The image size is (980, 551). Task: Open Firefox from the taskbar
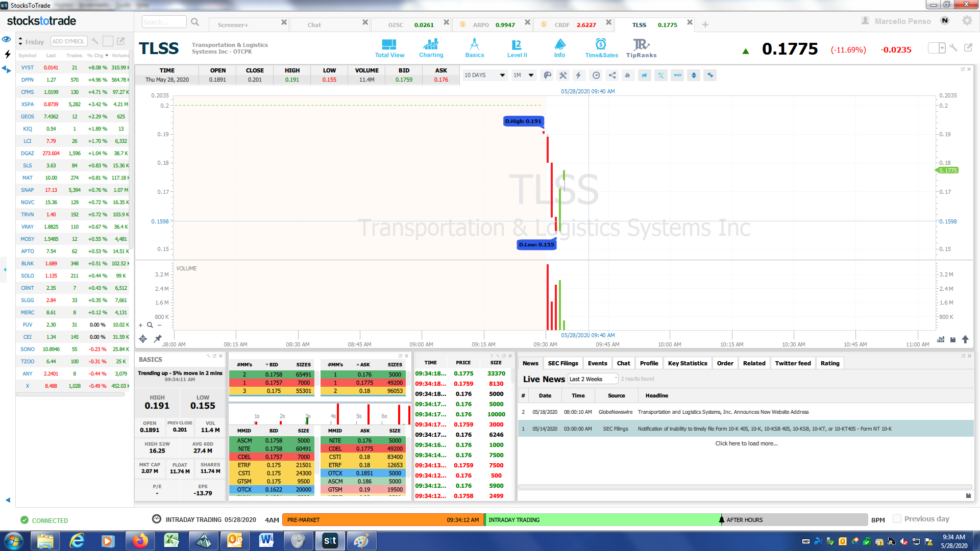point(140,541)
